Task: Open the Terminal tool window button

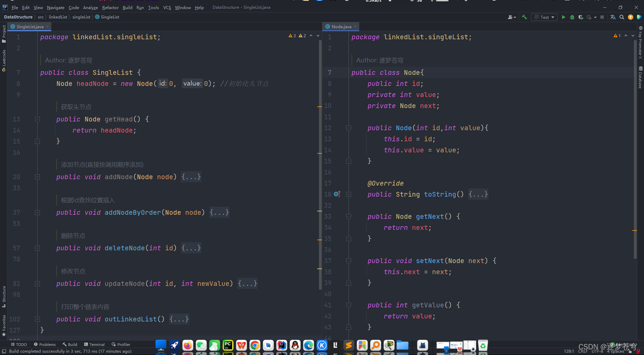Action: click(x=94, y=345)
